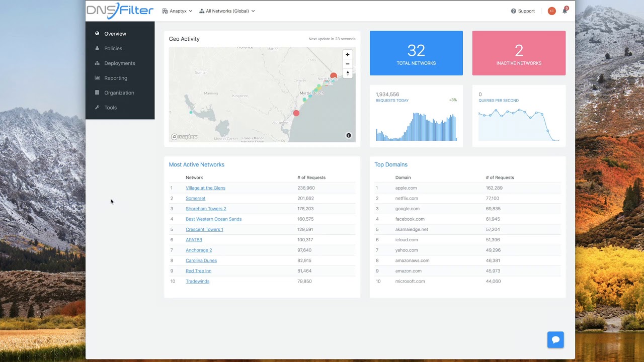The height and width of the screenshot is (362, 644).
Task: Zoom in on the Geo Activity map
Action: tap(347, 55)
